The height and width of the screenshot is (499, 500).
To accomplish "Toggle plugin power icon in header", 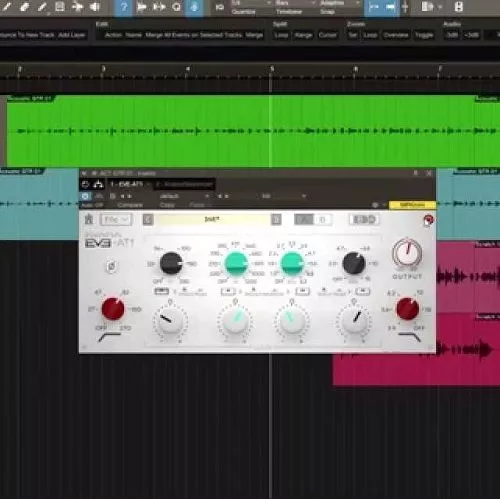I will click(x=85, y=184).
